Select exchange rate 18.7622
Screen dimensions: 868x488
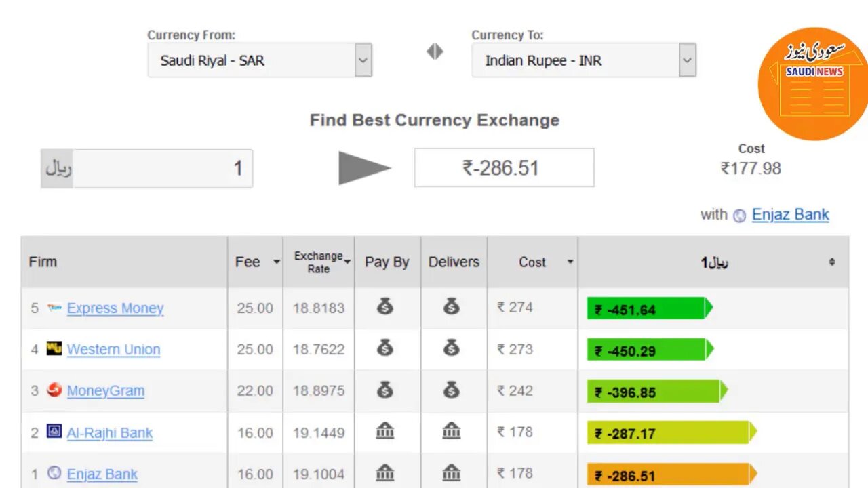tap(319, 350)
